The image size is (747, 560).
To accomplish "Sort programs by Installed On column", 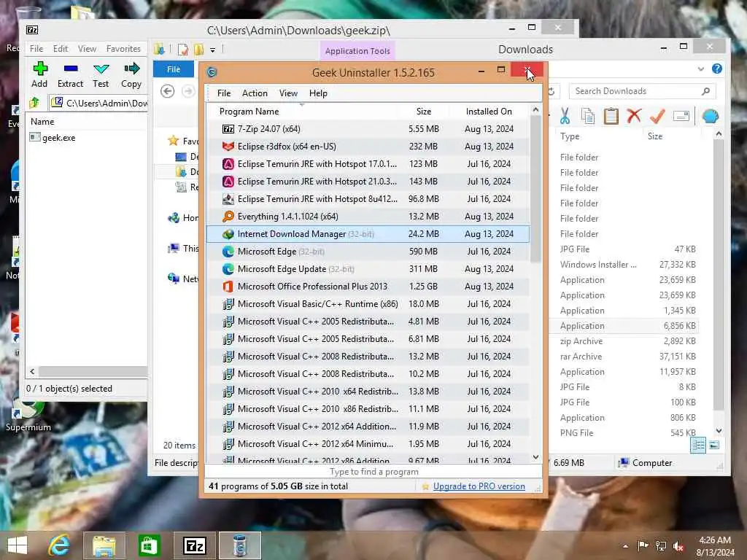I will [489, 112].
